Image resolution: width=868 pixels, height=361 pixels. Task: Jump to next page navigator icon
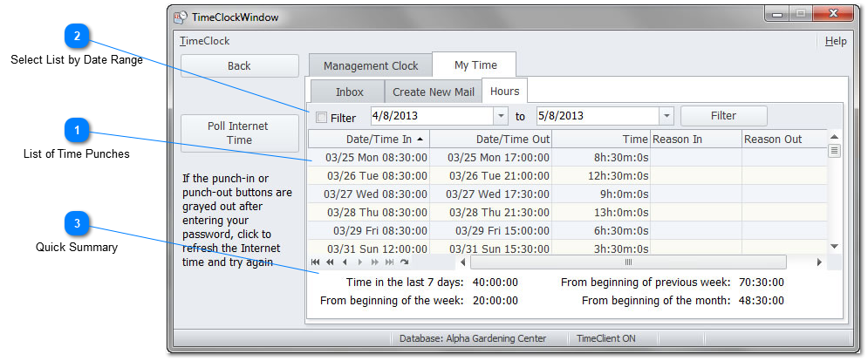click(375, 262)
